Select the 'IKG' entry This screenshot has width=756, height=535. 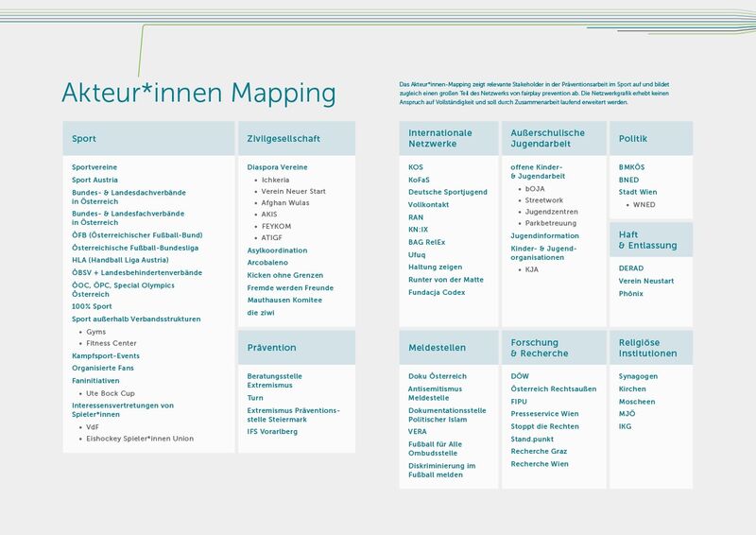coord(625,426)
